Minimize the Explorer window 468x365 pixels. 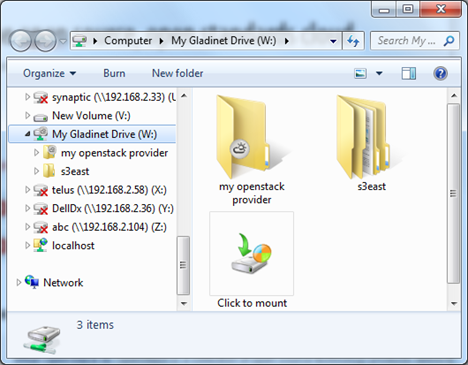tap(384, 10)
